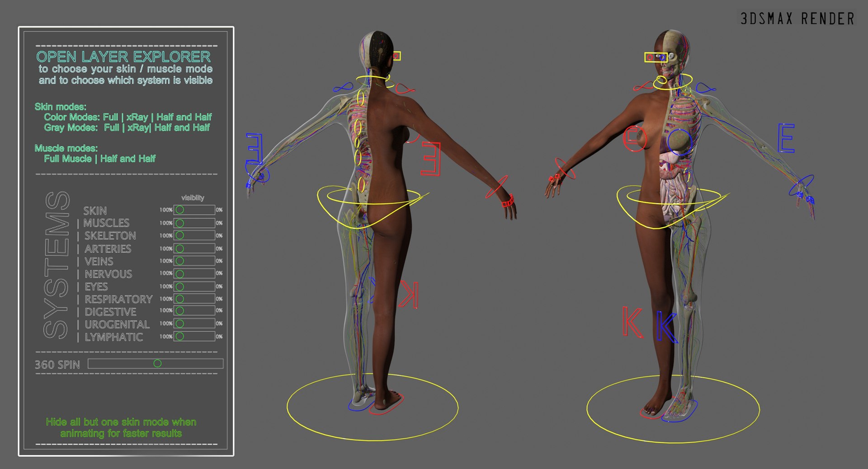Select red foot outline on back-view figure
The image size is (868, 469).
(386, 404)
